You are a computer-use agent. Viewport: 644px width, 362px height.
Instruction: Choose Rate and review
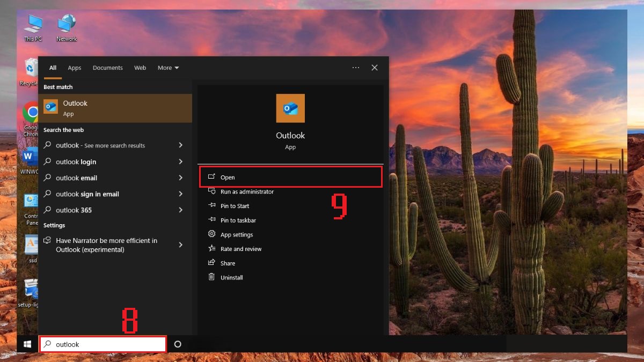click(x=241, y=249)
